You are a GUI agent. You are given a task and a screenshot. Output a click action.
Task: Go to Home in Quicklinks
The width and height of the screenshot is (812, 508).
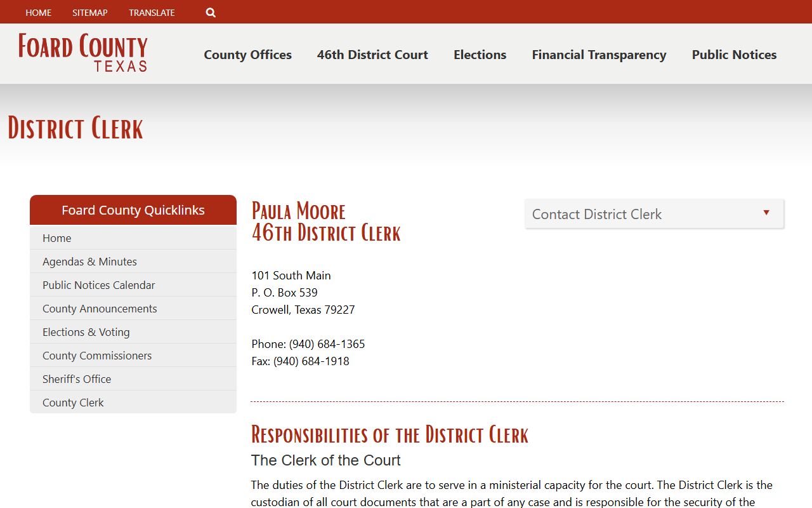pyautogui.click(x=133, y=238)
